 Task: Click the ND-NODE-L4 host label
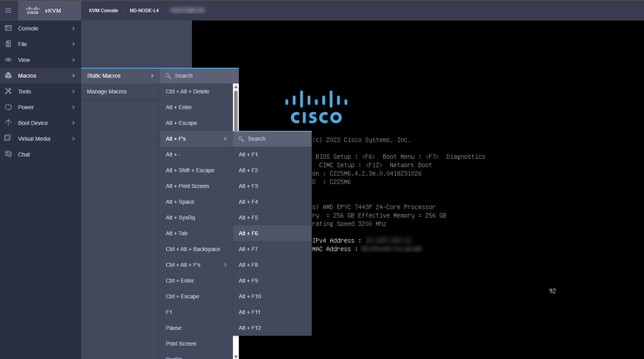click(144, 11)
